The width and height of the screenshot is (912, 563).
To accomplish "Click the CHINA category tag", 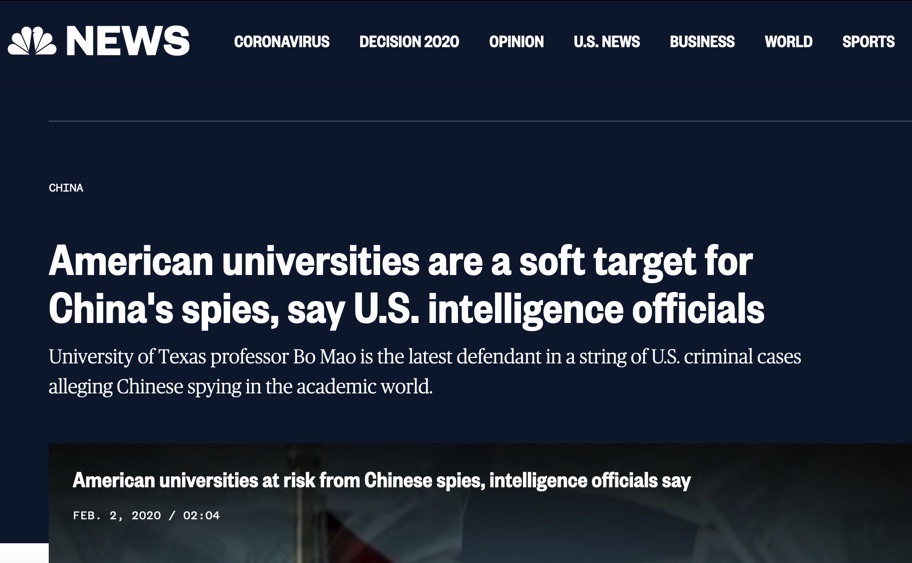I will (66, 188).
